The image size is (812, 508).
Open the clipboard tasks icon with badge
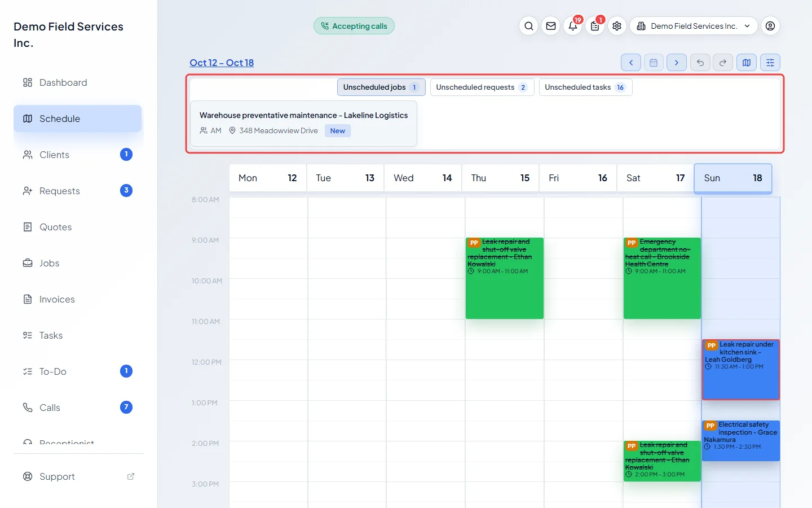(x=595, y=26)
